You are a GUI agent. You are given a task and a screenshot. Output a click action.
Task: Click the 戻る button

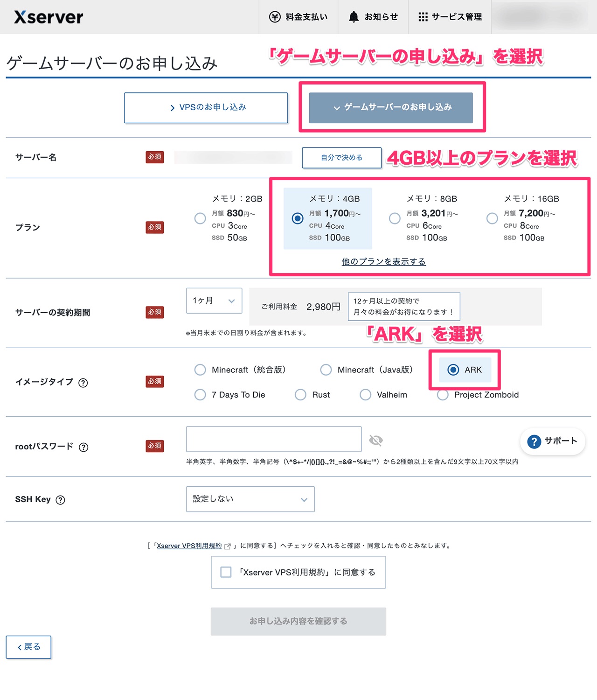pyautogui.click(x=28, y=647)
